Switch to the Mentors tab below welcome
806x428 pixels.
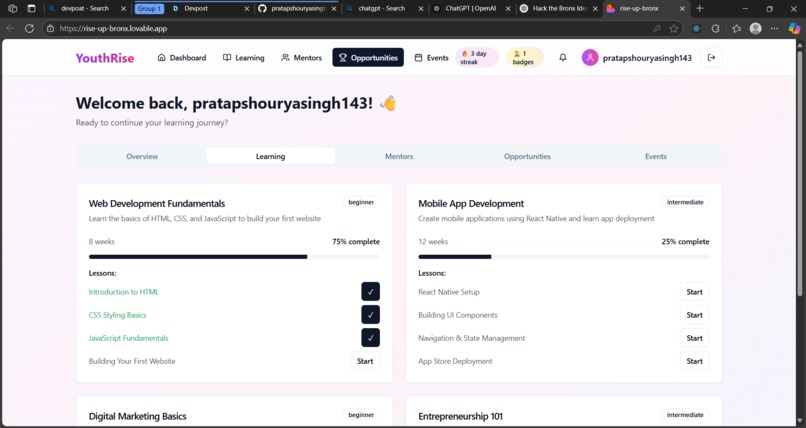coord(399,156)
